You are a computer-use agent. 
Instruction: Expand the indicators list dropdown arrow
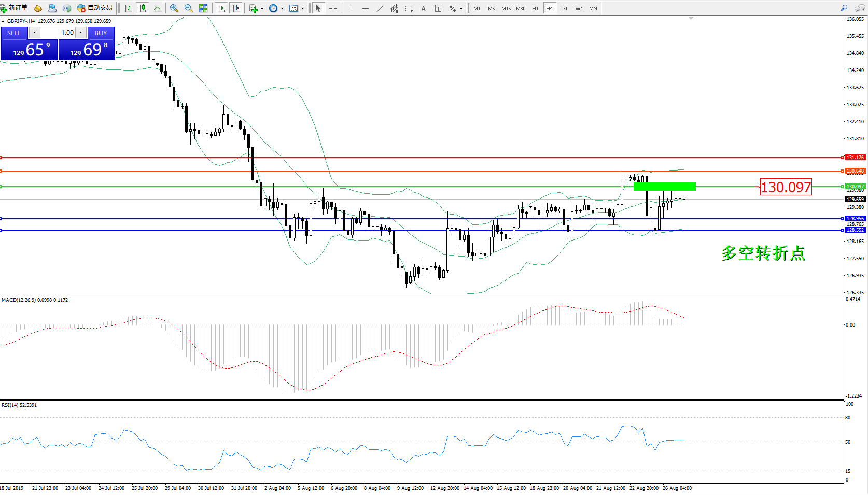point(262,9)
